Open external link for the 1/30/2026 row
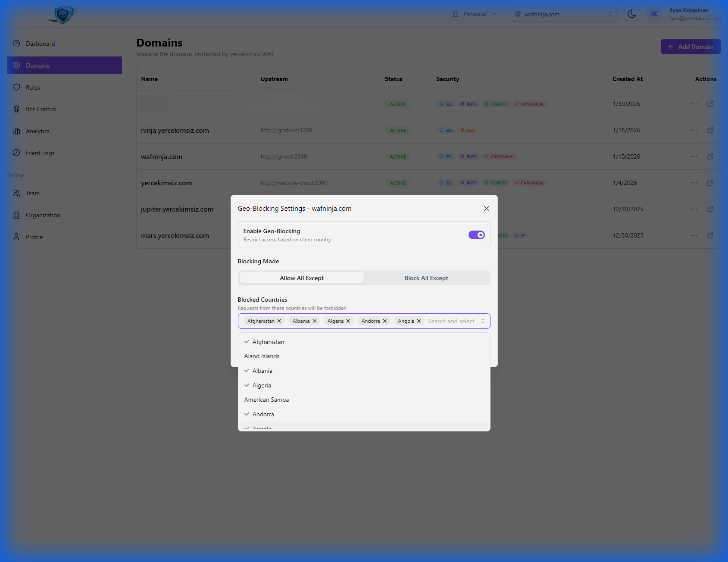Image resolution: width=728 pixels, height=562 pixels. click(710, 104)
